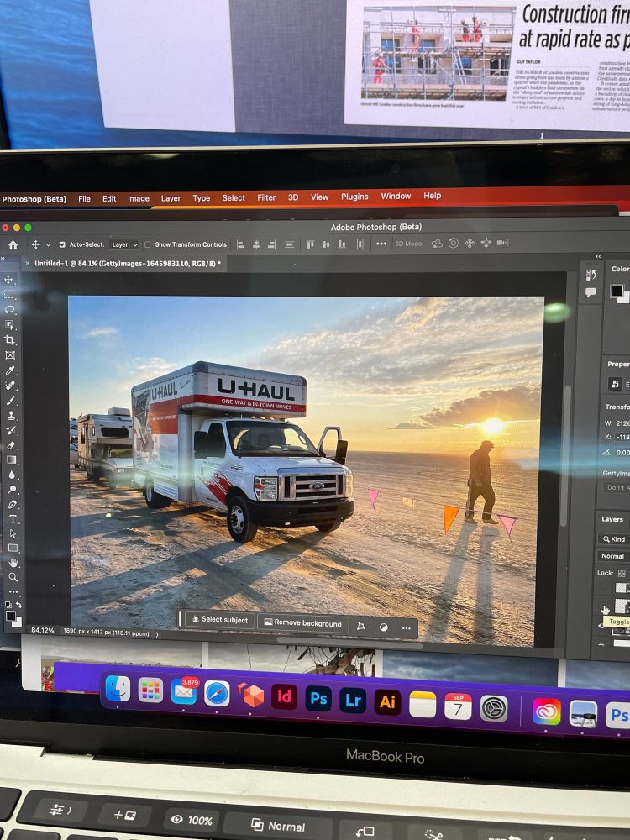Screen dimensions: 630x840
Task: Open the History panel icon
Action: tap(591, 275)
